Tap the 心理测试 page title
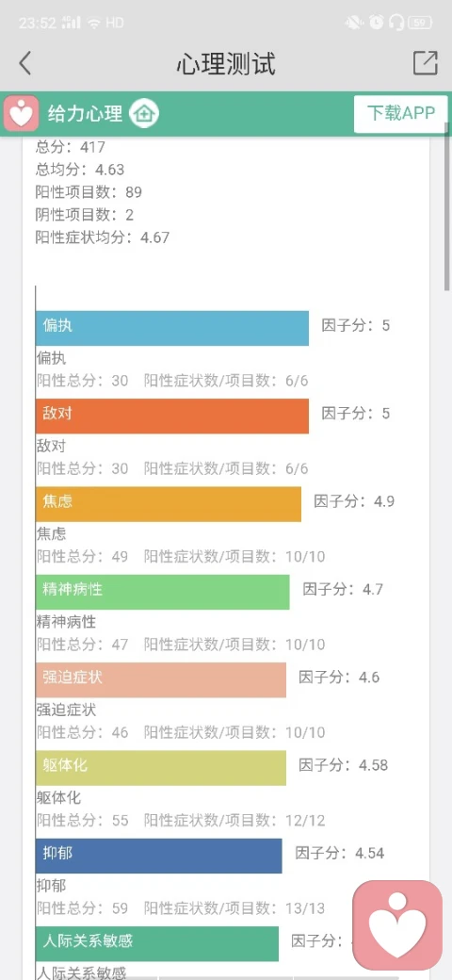The height and width of the screenshot is (980, 452). (226, 63)
